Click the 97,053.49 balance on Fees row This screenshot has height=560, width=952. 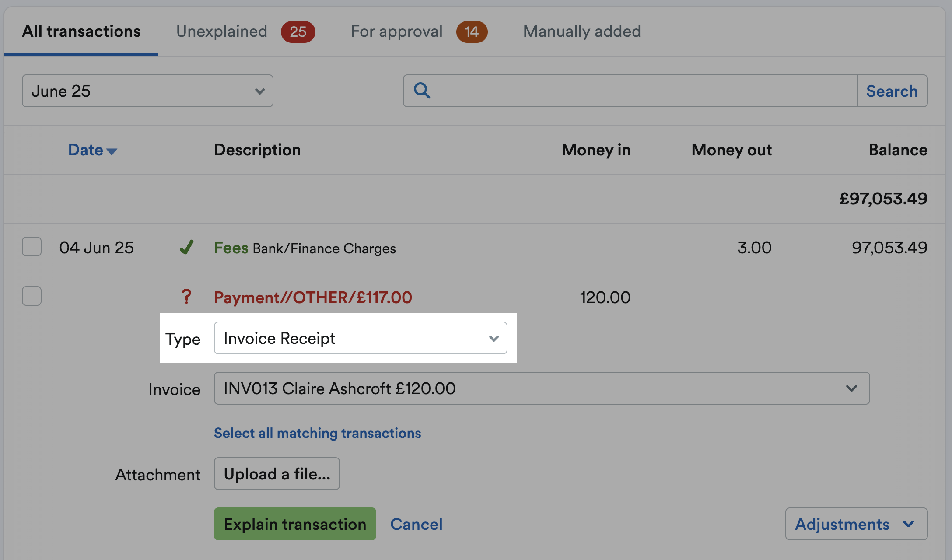pos(889,248)
